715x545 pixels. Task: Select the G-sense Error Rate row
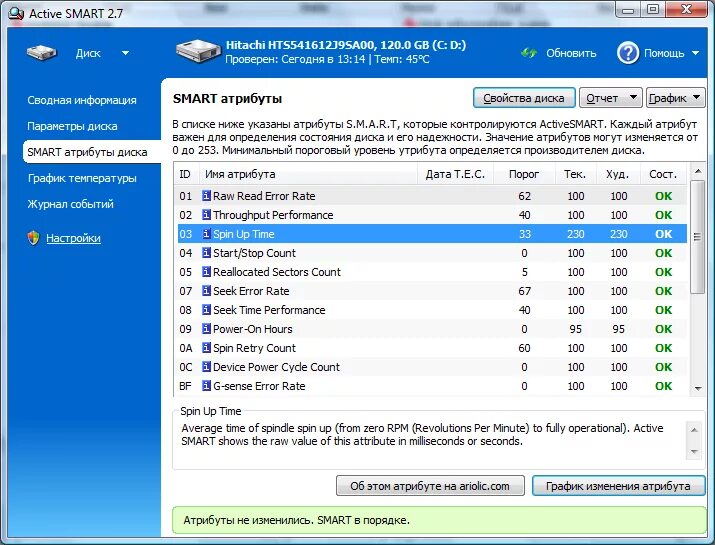point(432,386)
